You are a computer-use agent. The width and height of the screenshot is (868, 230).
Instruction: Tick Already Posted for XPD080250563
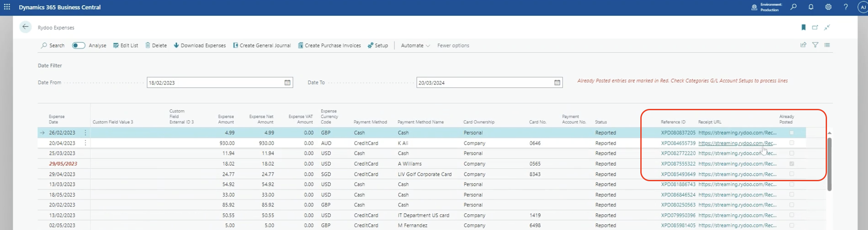[792, 205]
